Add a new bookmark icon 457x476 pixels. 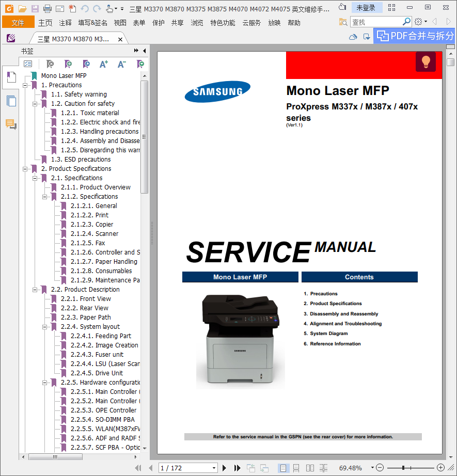68,64
